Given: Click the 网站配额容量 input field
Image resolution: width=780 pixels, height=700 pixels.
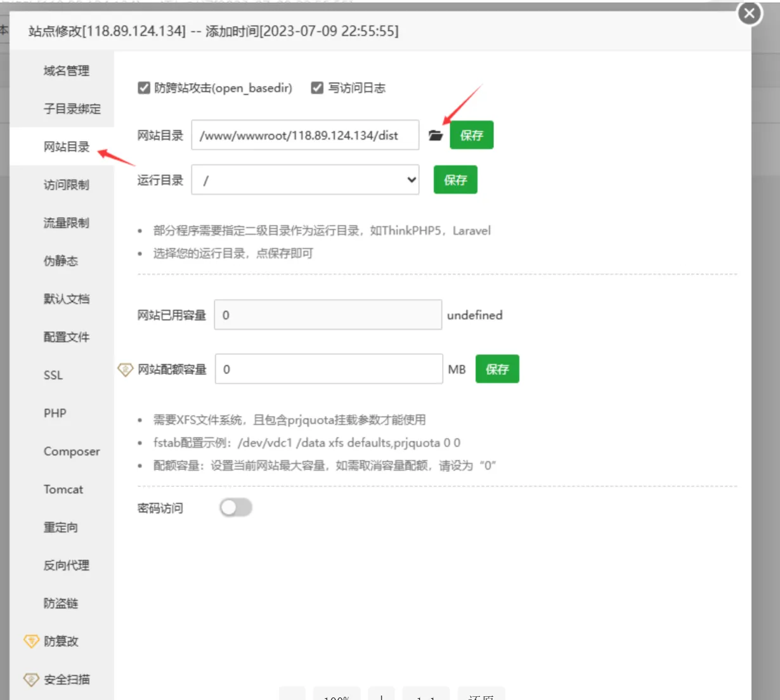Looking at the screenshot, I should (x=329, y=369).
